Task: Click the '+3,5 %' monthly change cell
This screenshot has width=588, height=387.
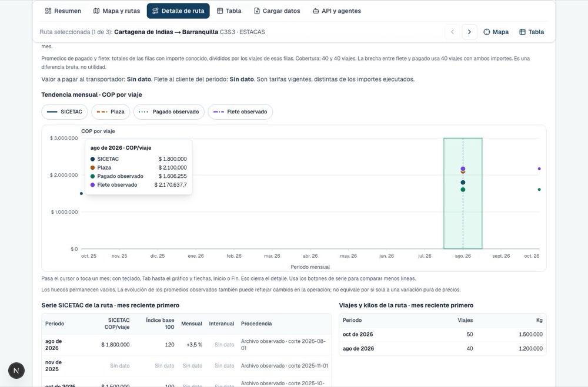Action: (x=194, y=345)
